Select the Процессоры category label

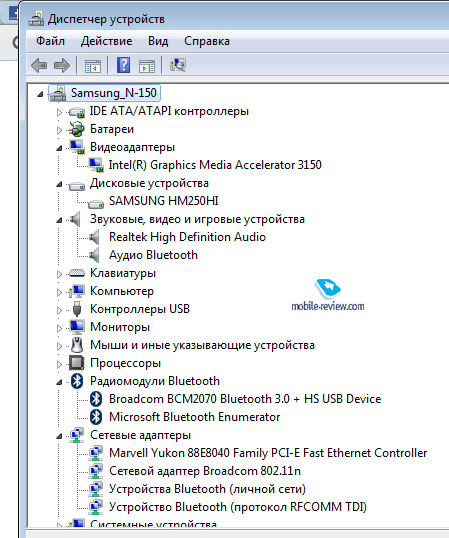click(125, 363)
